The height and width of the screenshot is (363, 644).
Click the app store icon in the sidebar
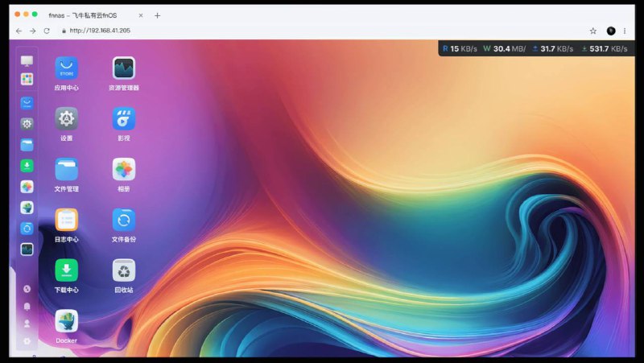tap(27, 103)
